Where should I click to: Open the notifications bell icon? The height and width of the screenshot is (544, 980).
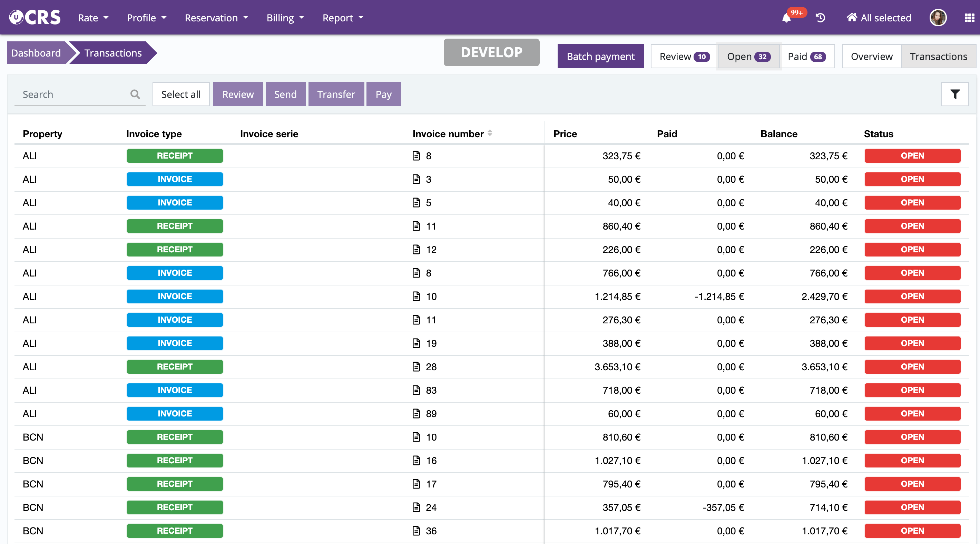click(x=786, y=18)
